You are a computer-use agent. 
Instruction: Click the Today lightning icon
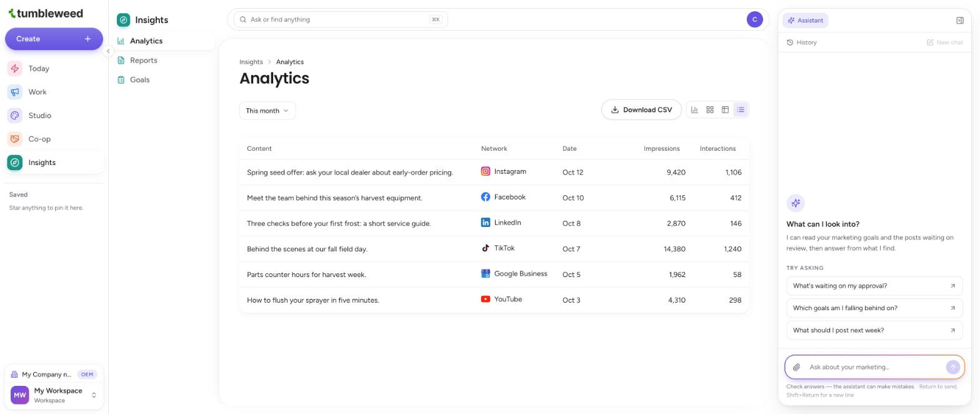(15, 69)
